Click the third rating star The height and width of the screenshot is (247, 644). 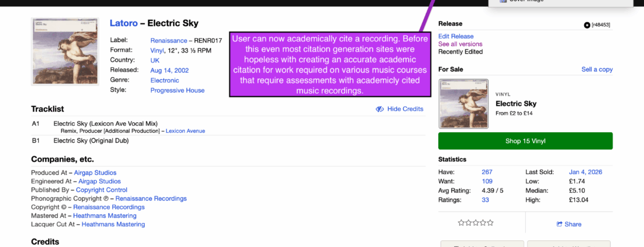[x=476, y=223]
